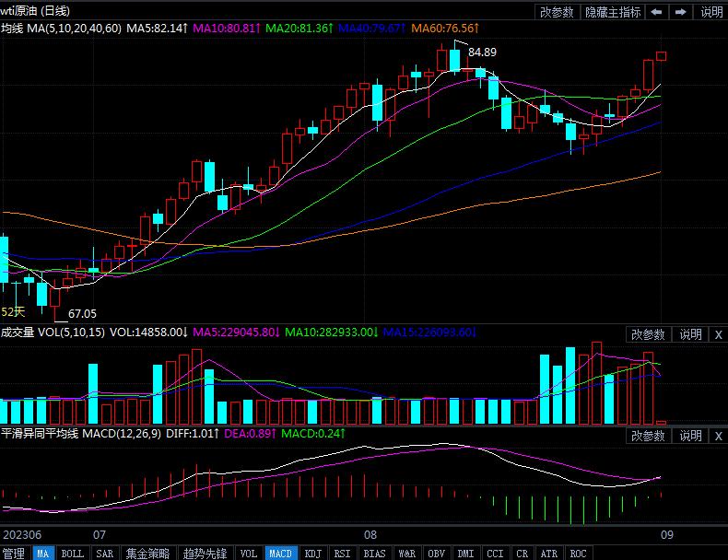Open 改参数 for the main MA chart

(557, 12)
